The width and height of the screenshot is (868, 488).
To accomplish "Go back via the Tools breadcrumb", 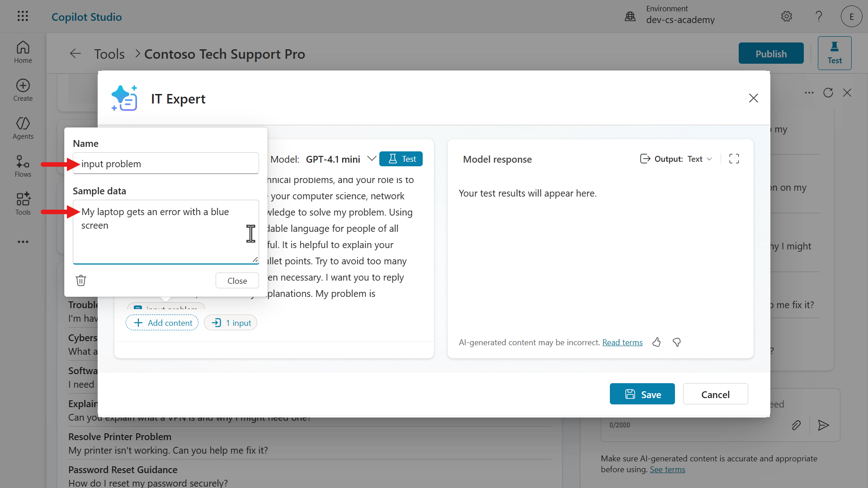I will click(109, 53).
